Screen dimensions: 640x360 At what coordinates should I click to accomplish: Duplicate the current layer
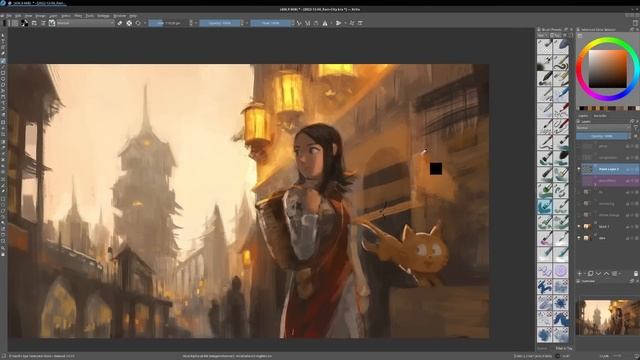click(x=590, y=273)
